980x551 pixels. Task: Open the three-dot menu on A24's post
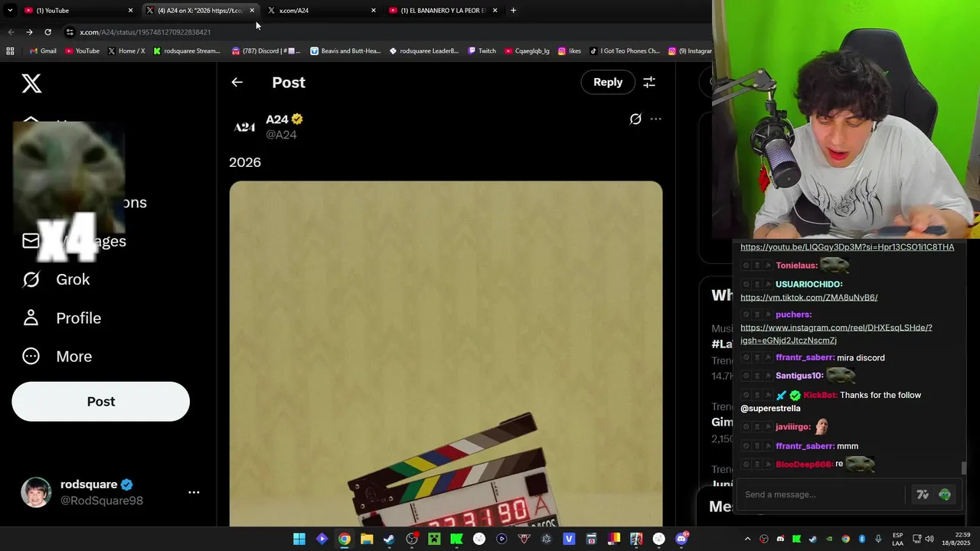655,119
